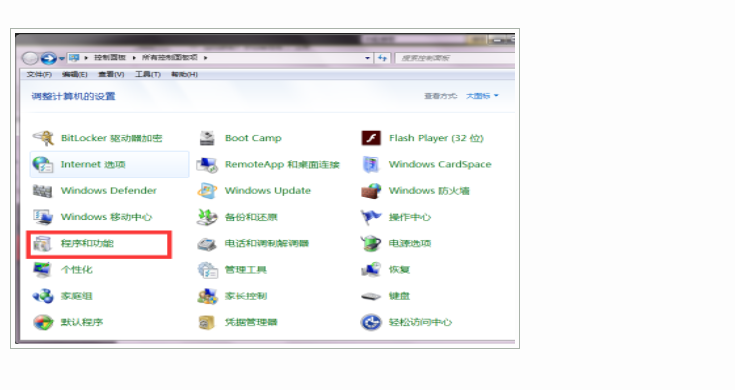Screen dimensions: 735x390
Task: Open 轻松访问中心 icon
Action: 371,322
